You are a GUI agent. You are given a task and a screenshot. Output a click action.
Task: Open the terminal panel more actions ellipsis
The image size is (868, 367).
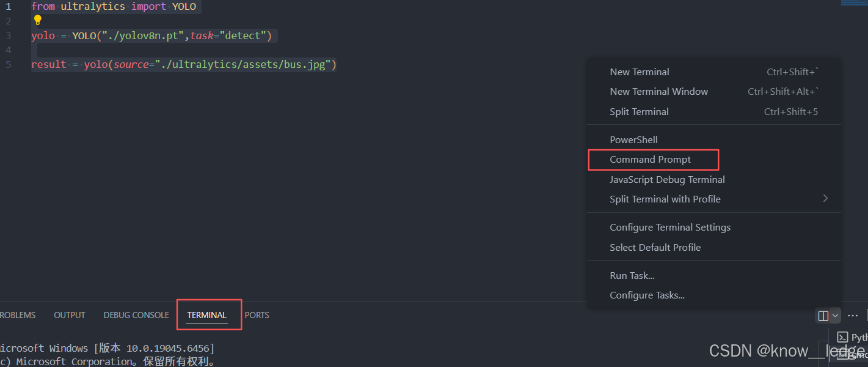click(x=853, y=316)
